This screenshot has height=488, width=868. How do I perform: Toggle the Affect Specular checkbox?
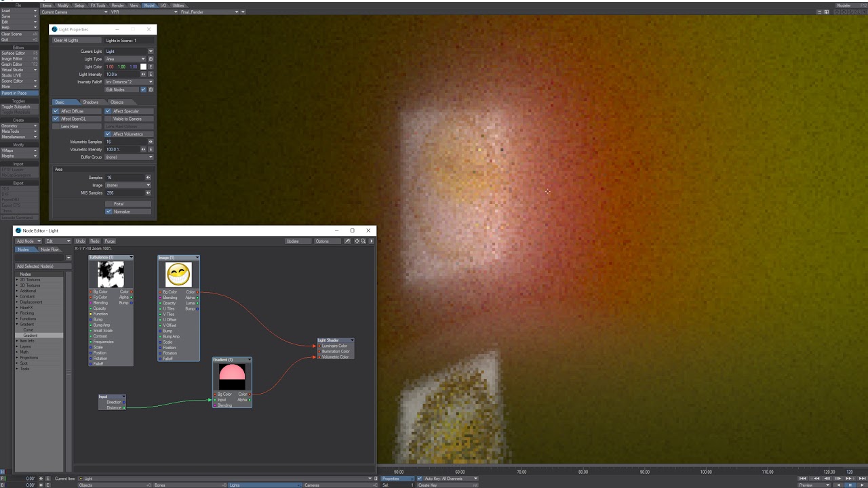tap(108, 111)
